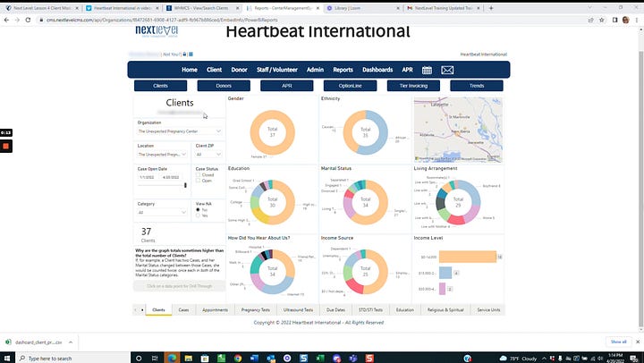Screen dimensions: 644x363
Task: Check the Closed case status box
Action: [198, 175]
